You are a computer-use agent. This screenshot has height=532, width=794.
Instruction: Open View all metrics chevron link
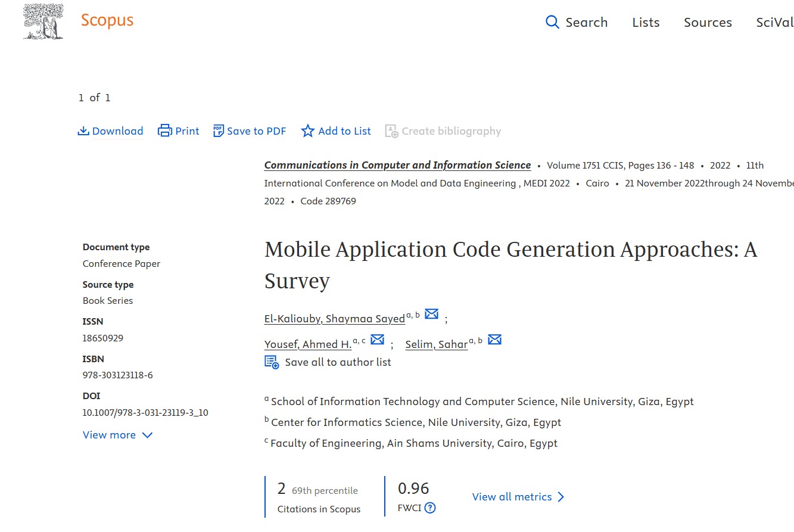518,497
